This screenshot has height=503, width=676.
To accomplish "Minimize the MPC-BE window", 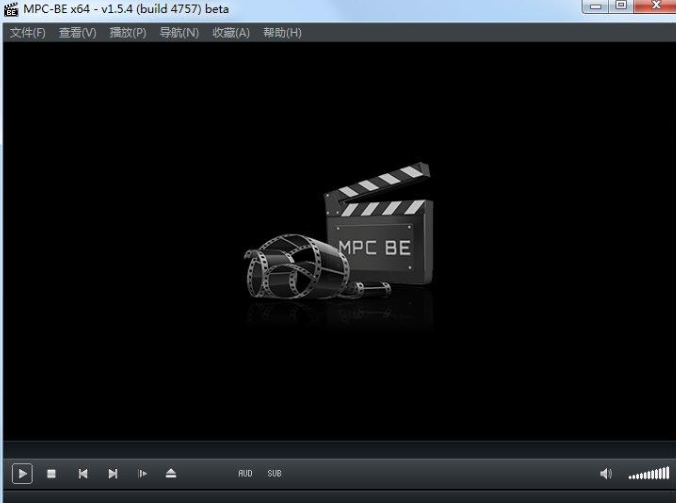I will point(595,6).
